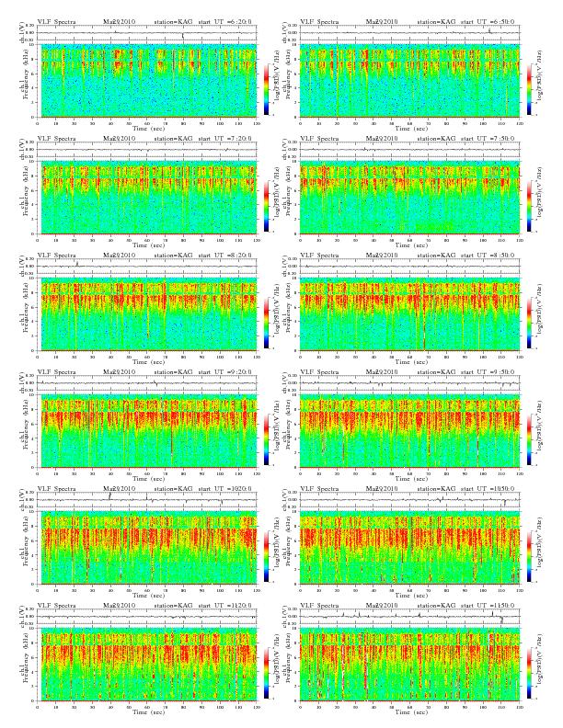The width and height of the screenshot is (563, 728).
Task: Click 'VLF Spectra' title of the 8:20:0 panel
Action: (56, 255)
